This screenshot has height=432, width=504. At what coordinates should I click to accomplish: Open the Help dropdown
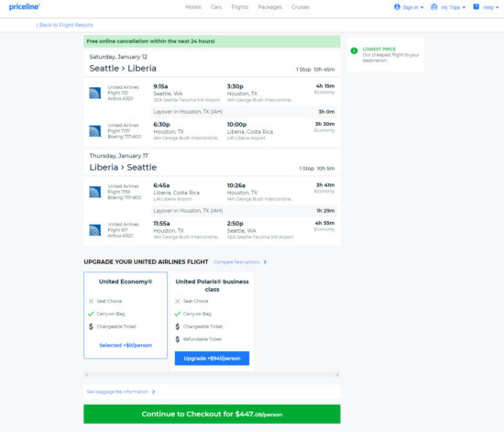tap(486, 7)
